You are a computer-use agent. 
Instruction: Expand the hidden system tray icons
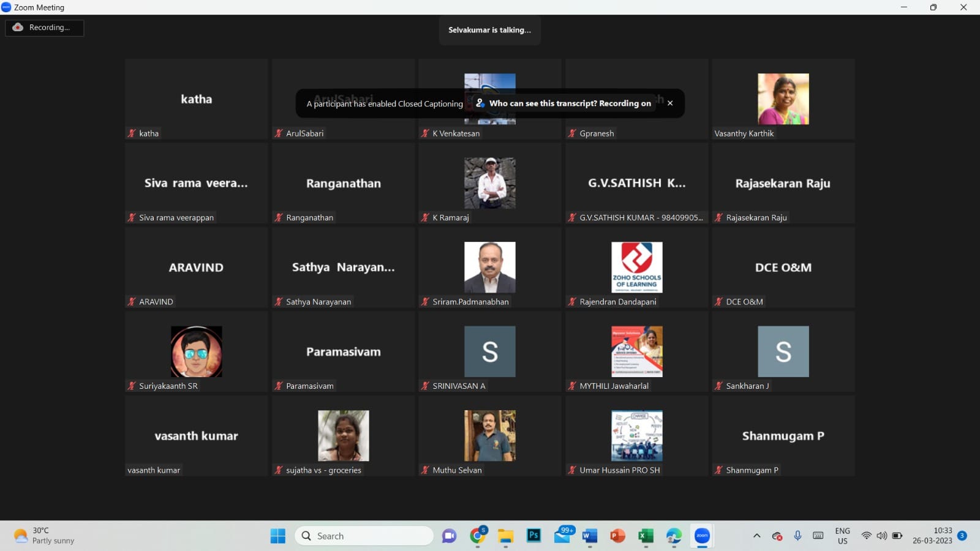pos(756,536)
